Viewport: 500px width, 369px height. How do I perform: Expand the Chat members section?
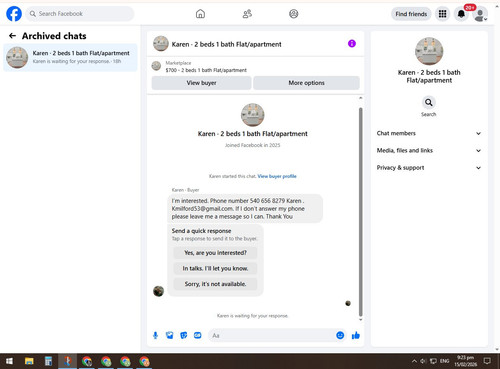[x=429, y=133]
